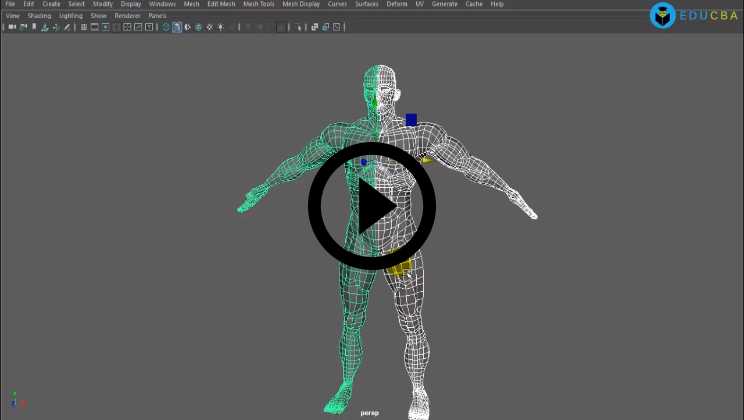744x420 pixels.
Task: Open the Deform menu
Action: click(x=397, y=4)
